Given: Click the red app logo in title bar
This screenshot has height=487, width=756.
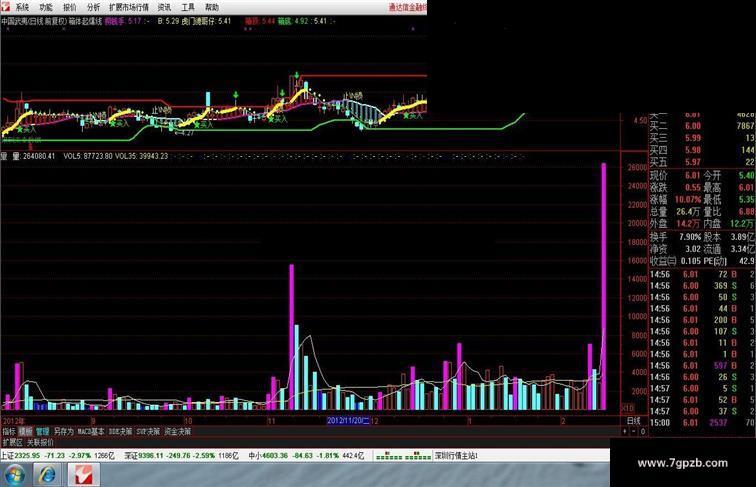Looking at the screenshot, I should click(5, 7).
